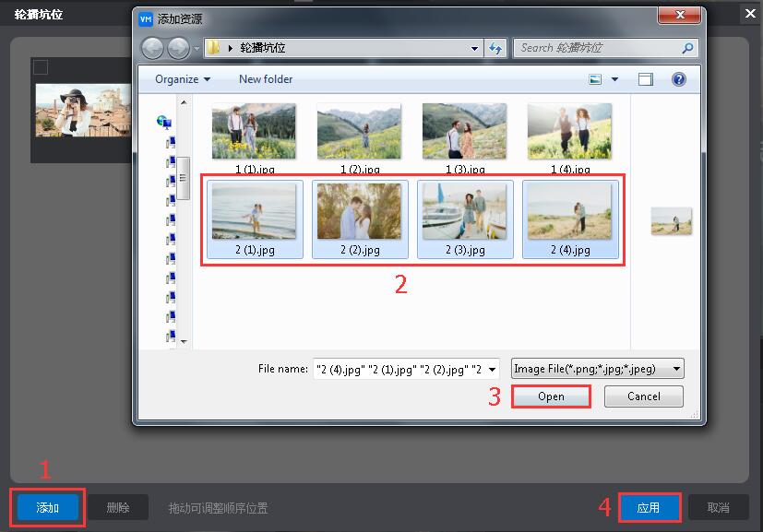
Task: Click the Open button
Action: pos(551,396)
